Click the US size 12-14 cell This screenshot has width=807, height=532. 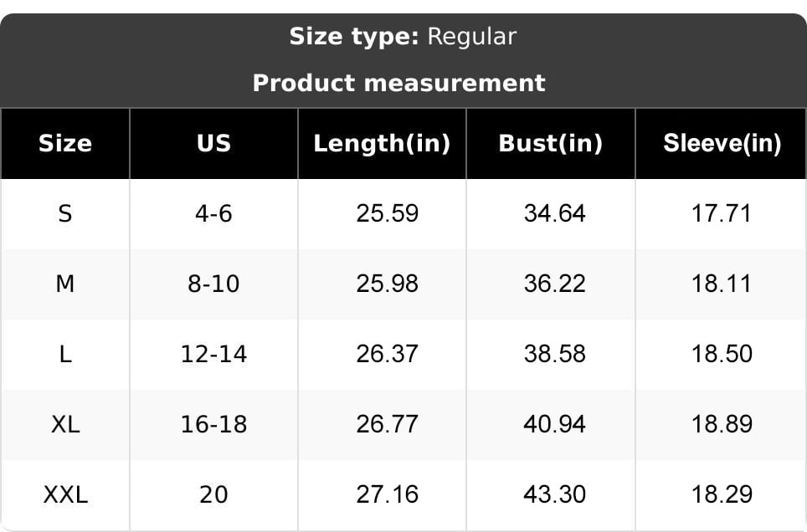[x=213, y=354]
